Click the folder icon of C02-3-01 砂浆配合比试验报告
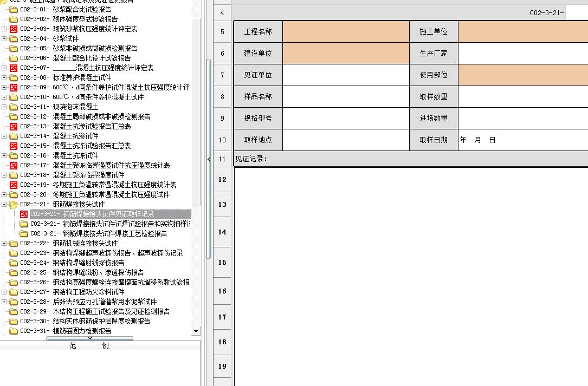The image size is (588, 386). 14,10
